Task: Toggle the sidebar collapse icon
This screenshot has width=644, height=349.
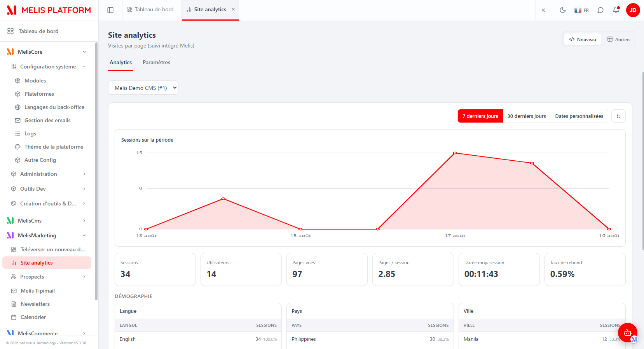Action: pyautogui.click(x=110, y=10)
